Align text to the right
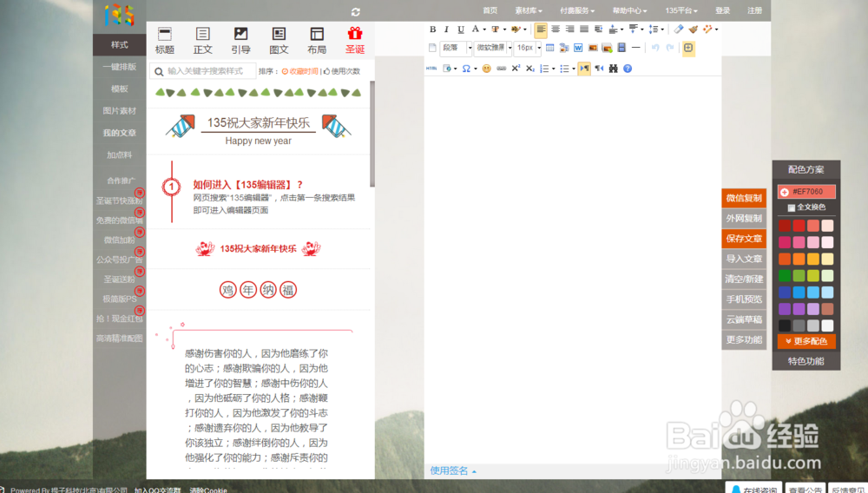The width and height of the screenshot is (868, 493). pos(569,30)
